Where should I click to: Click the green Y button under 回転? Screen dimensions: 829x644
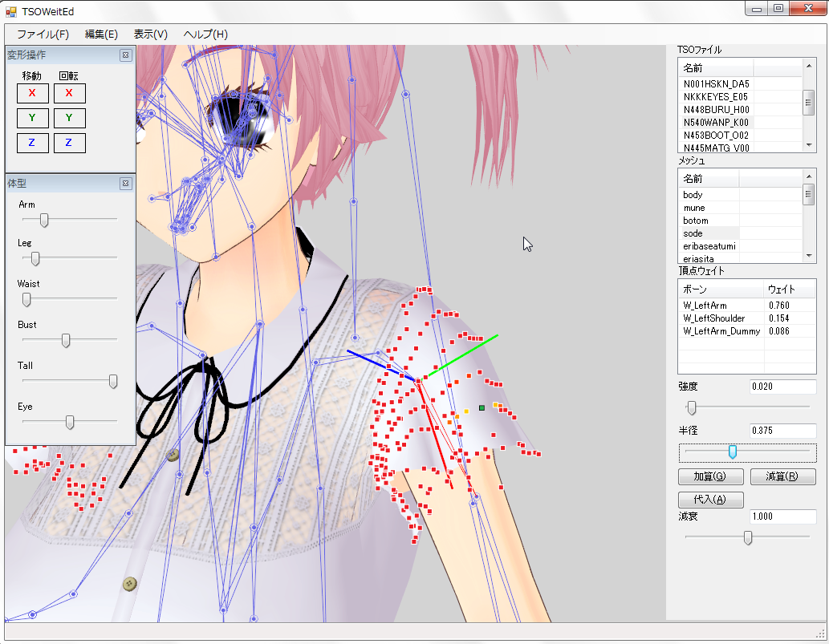click(69, 119)
